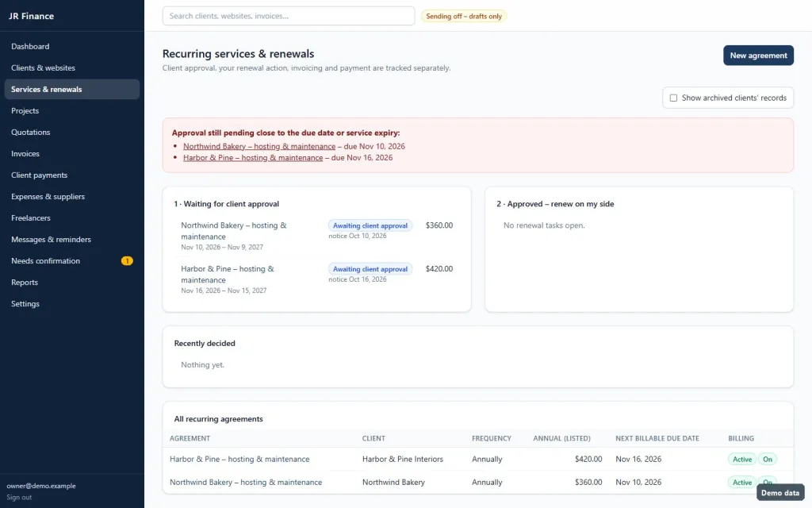The height and width of the screenshot is (508, 812).
Task: Click the Next Billable Due Date header
Action: pos(657,438)
